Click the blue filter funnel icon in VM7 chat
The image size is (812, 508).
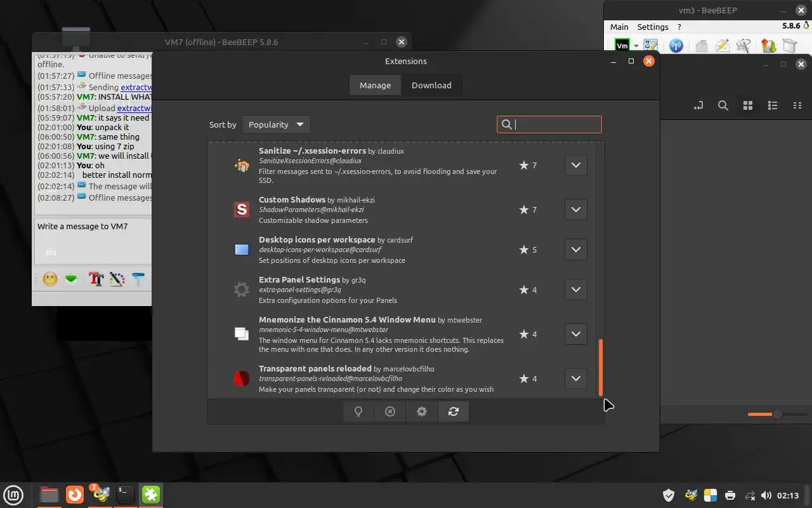pyautogui.click(x=138, y=279)
